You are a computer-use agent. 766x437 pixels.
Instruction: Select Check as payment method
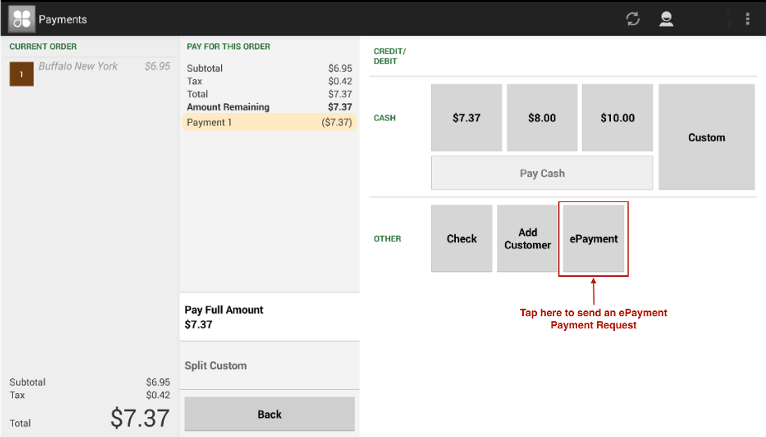pyautogui.click(x=461, y=239)
